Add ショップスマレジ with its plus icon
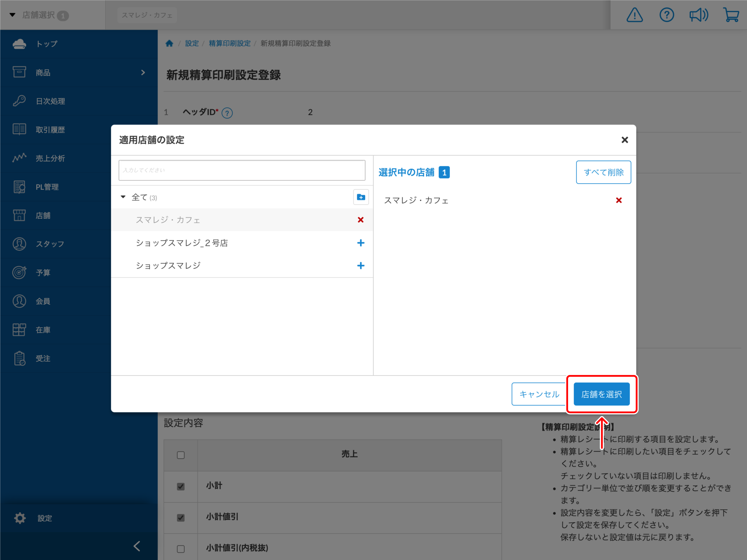 coord(361,266)
